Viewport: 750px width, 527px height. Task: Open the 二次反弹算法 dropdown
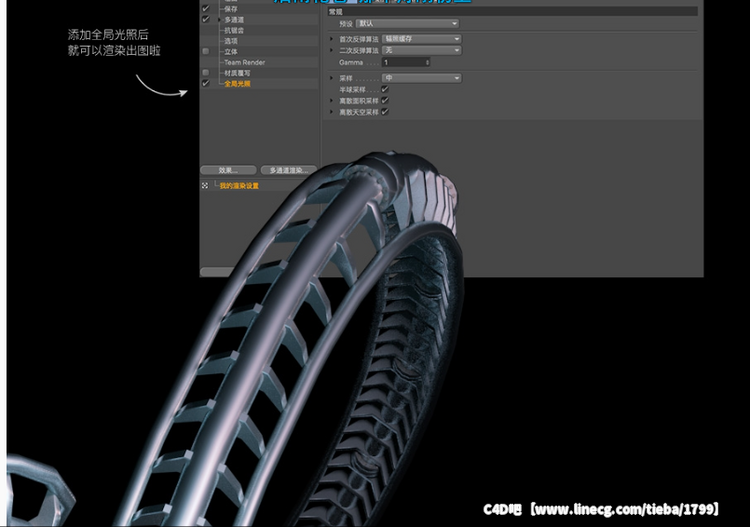point(422,50)
